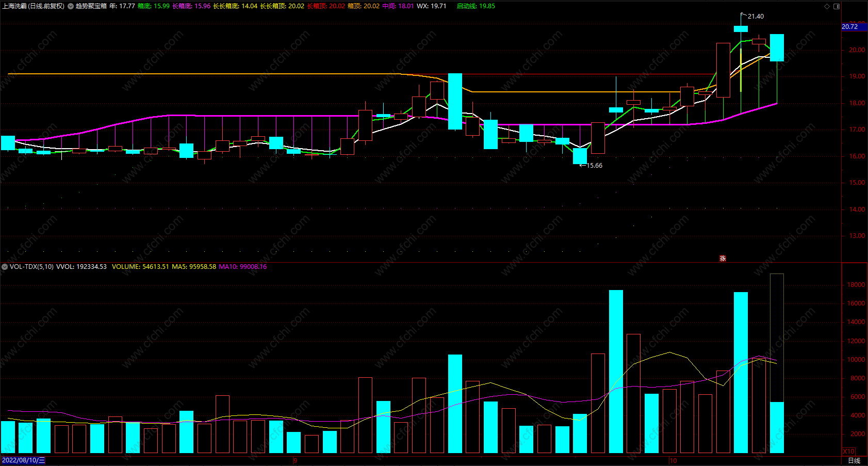Click the stock title 上海洗霸 (日线.前复权)

coord(34,6)
